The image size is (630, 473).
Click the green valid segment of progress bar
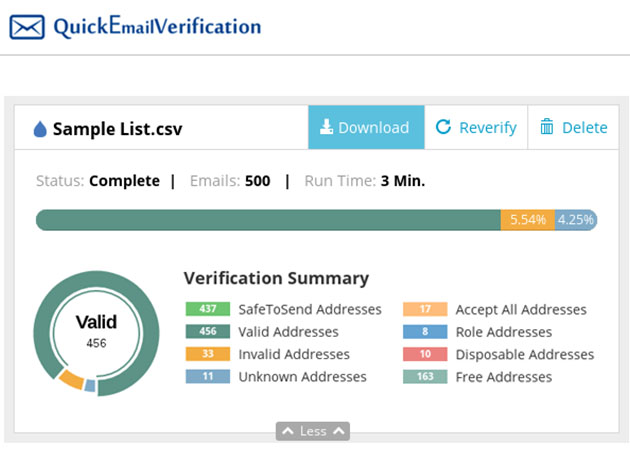(x=268, y=220)
